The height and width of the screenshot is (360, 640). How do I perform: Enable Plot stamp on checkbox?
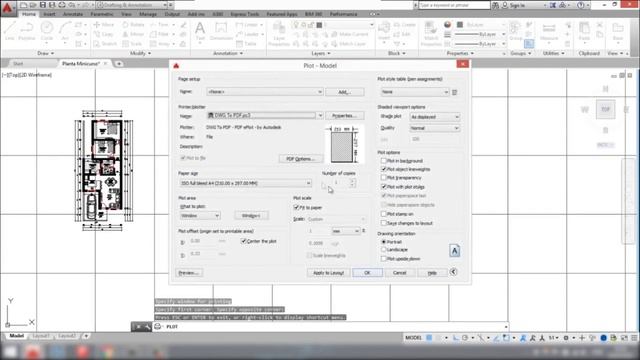[x=384, y=214]
